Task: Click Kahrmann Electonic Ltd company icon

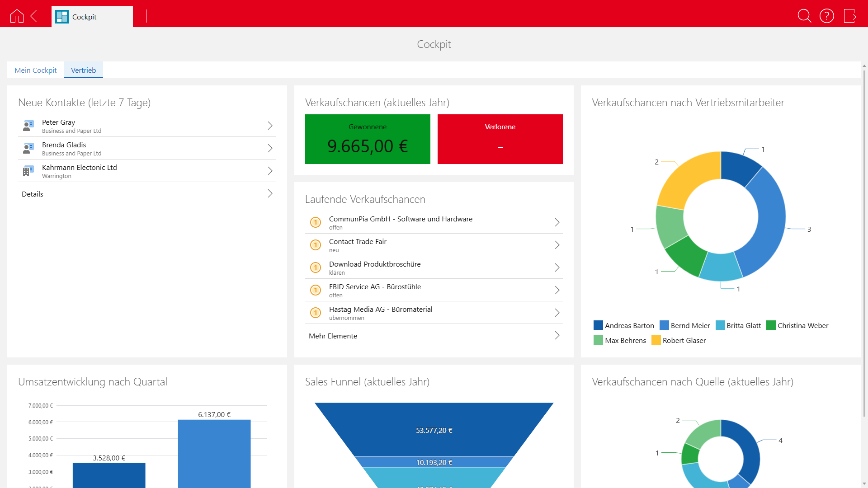Action: (x=28, y=171)
